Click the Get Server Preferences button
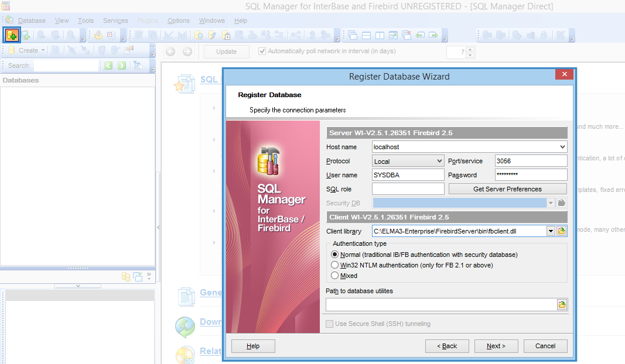The width and height of the screenshot is (625, 364). [x=507, y=189]
